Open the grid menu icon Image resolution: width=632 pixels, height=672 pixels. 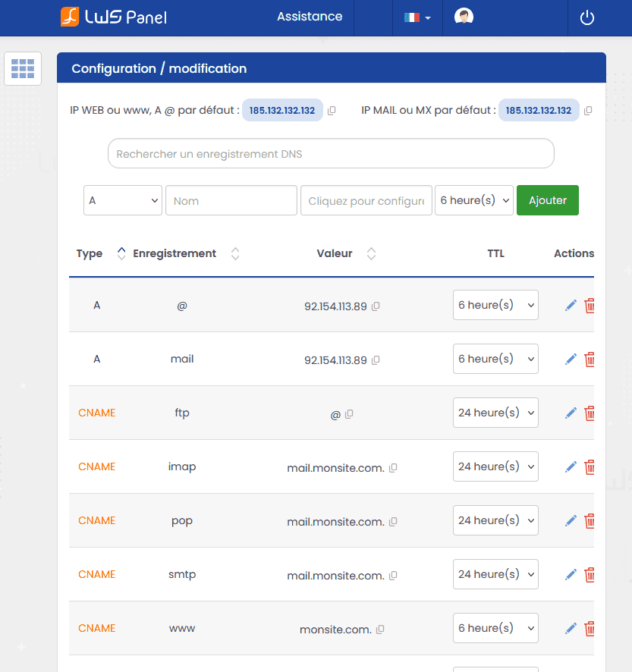[23, 69]
